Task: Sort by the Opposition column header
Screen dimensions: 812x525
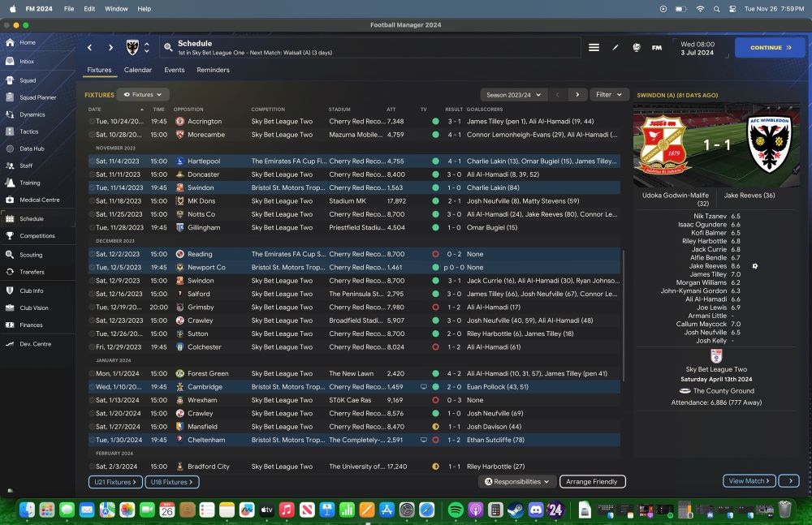Action: [x=188, y=110]
